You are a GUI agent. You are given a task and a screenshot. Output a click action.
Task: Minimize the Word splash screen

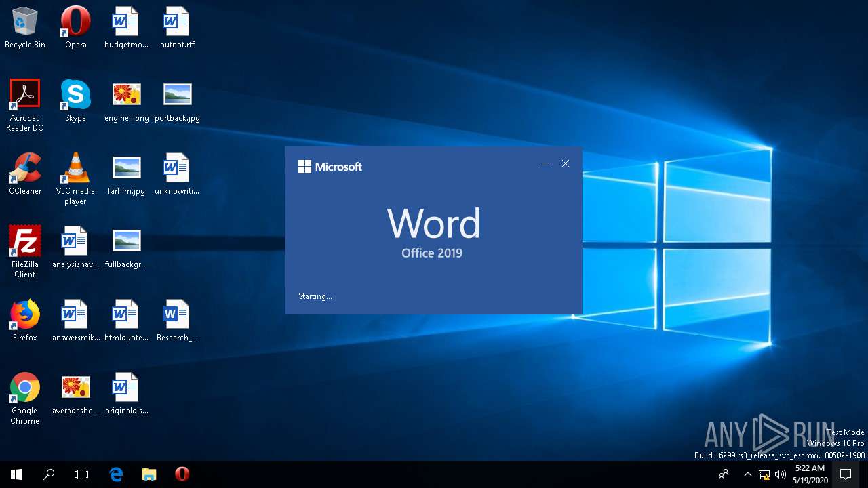click(x=545, y=163)
